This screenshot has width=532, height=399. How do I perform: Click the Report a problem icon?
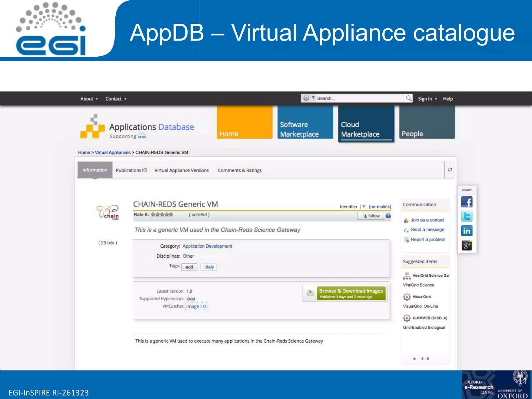coord(406,240)
